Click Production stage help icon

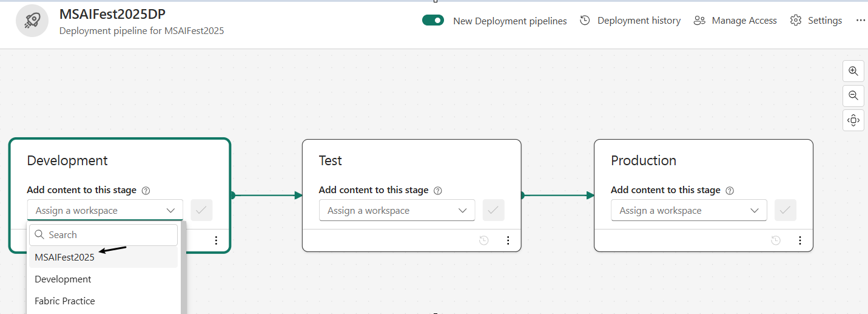click(730, 191)
